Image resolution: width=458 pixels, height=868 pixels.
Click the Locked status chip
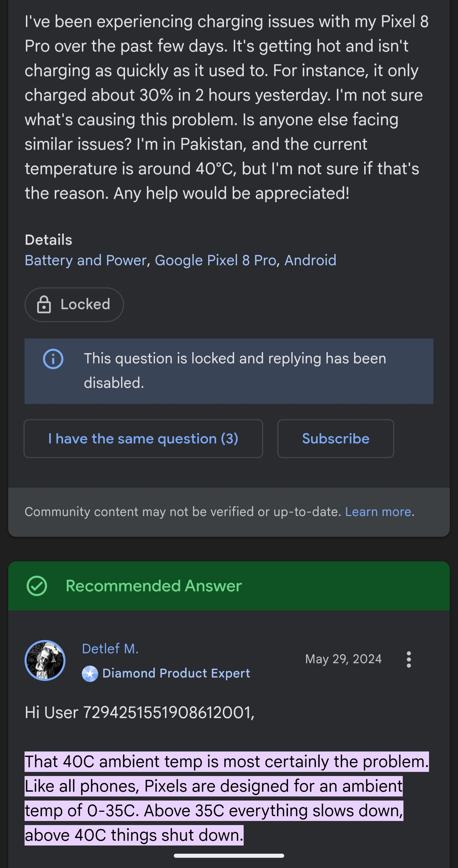pyautogui.click(x=74, y=305)
